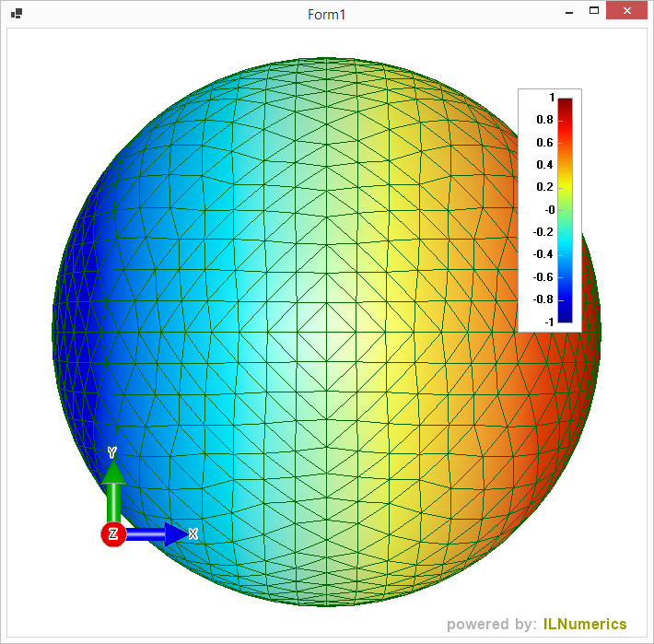This screenshot has width=654, height=644.
Task: Click the colorbar gradient strip
Action: tap(566, 210)
